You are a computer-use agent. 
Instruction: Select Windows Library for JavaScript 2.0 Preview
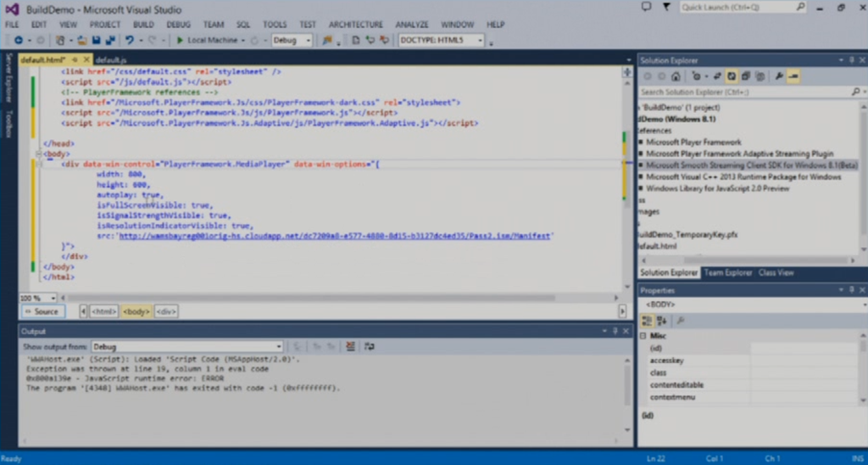coord(717,188)
